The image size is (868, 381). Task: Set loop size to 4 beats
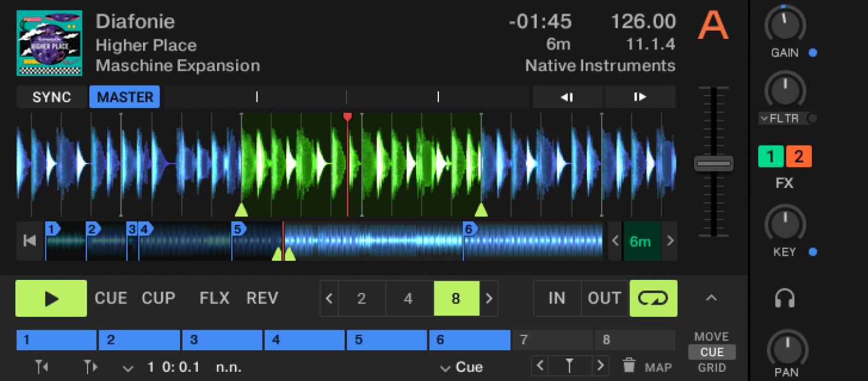click(x=408, y=299)
